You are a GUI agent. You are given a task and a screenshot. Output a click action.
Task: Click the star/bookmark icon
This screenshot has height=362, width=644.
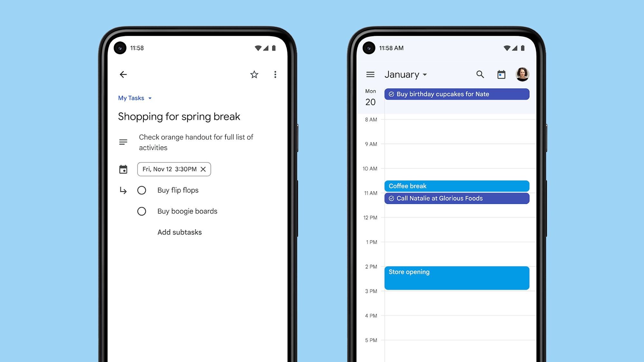tap(254, 74)
